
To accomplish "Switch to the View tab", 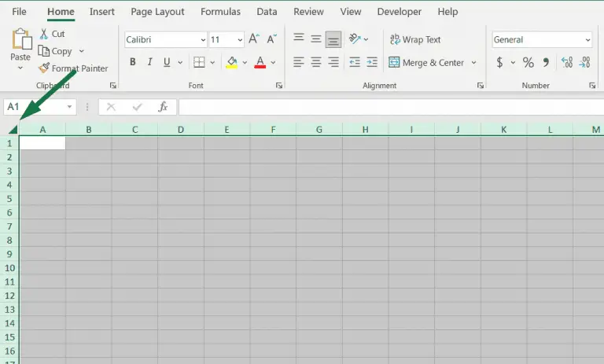I will coord(351,12).
